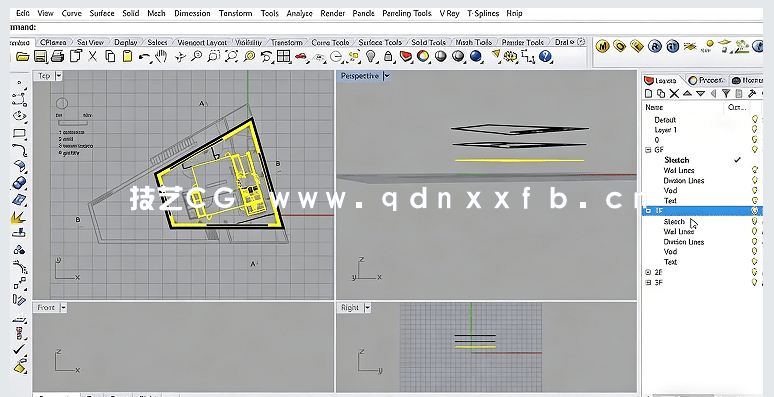Open the blue sphere render icon
The image size is (774, 397).
click(x=476, y=56)
